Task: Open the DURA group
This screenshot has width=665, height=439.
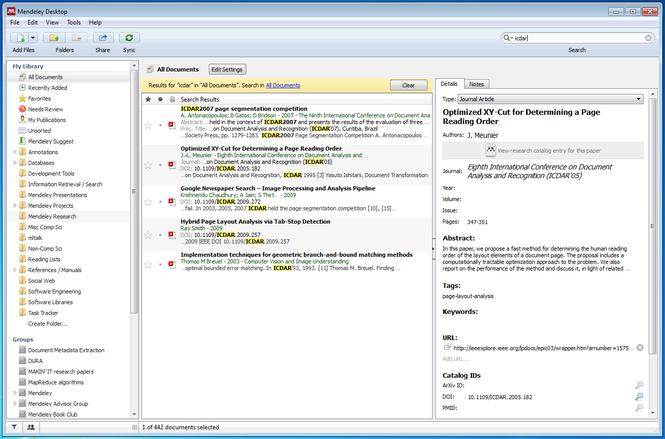Action: (x=35, y=361)
